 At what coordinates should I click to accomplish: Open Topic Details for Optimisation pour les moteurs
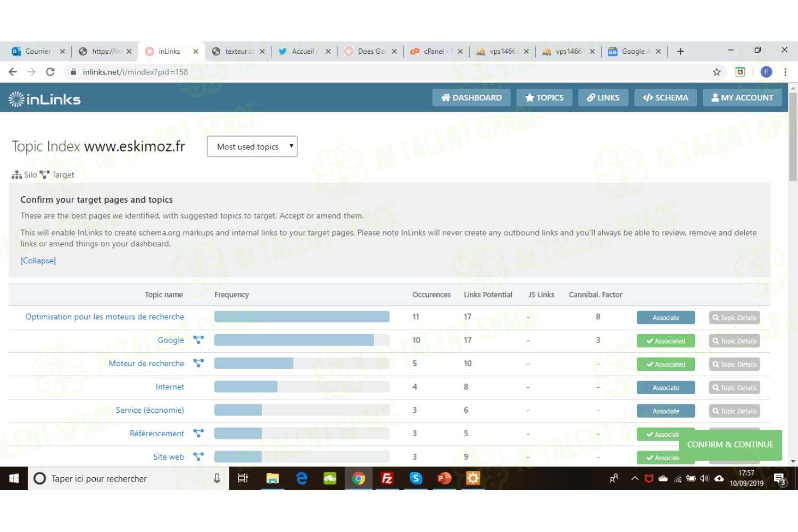tap(734, 318)
